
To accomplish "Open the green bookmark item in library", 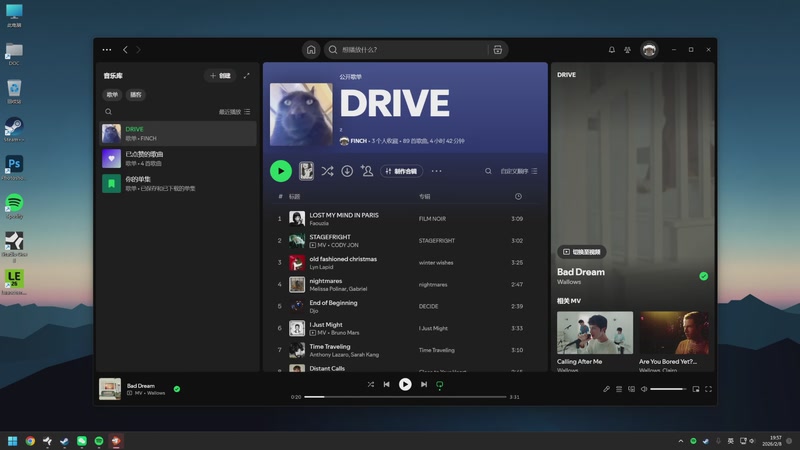I will tap(178, 184).
